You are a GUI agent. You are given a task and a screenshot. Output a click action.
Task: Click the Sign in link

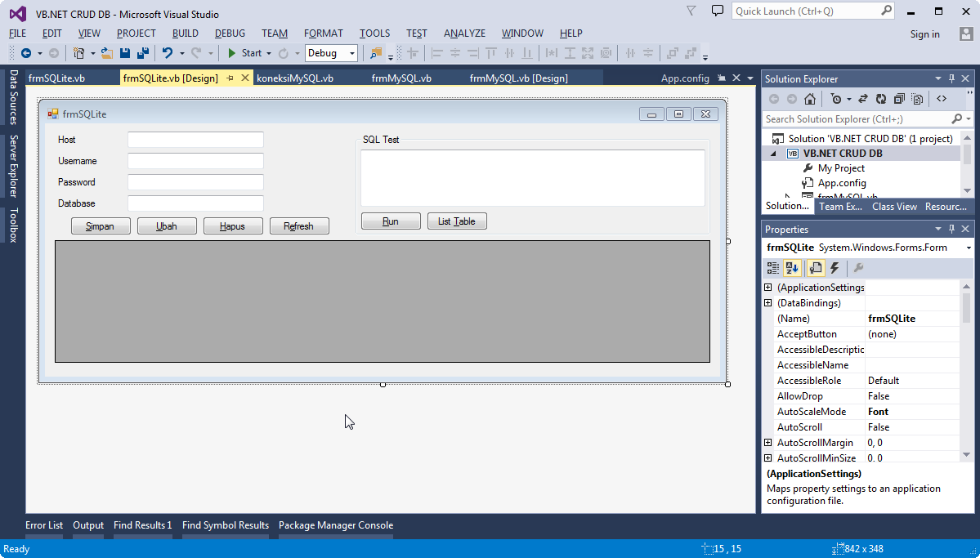point(924,33)
